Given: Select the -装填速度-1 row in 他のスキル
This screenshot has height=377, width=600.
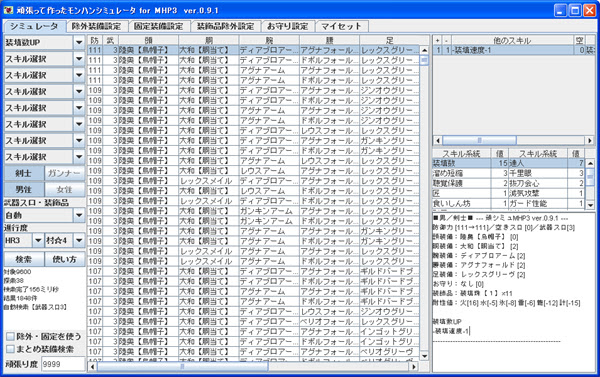Looking at the screenshot, I should point(513,50).
